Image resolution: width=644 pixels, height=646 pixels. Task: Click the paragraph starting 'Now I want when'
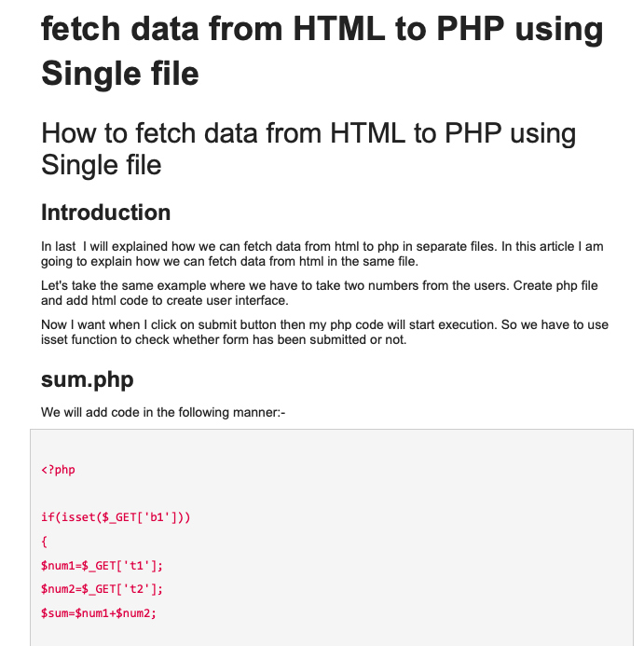[324, 332]
